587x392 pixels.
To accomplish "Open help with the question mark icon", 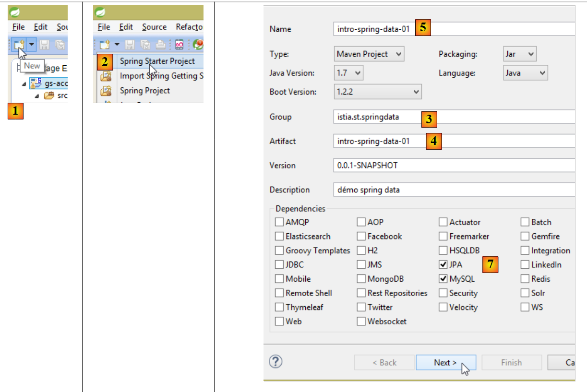I will click(276, 361).
